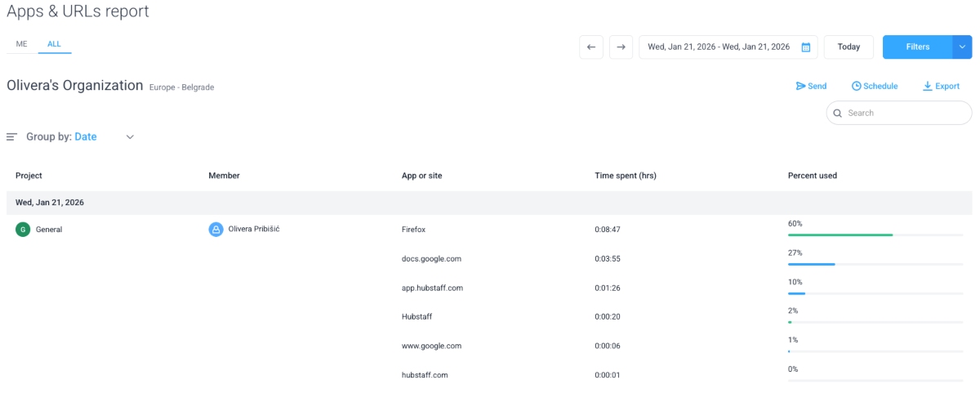Click the Hubstaff app entry
The height and width of the screenshot is (398, 980).
pos(416,317)
